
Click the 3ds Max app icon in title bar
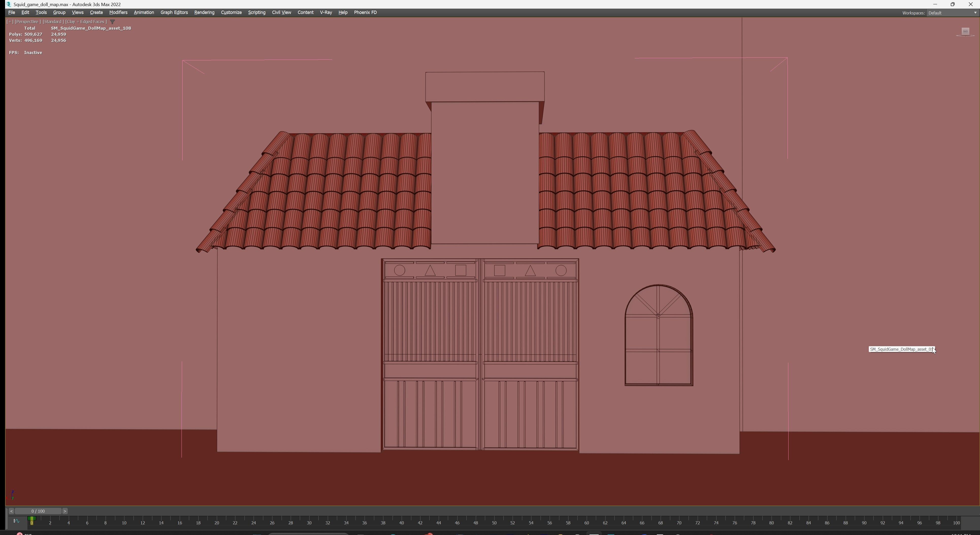(8, 4)
